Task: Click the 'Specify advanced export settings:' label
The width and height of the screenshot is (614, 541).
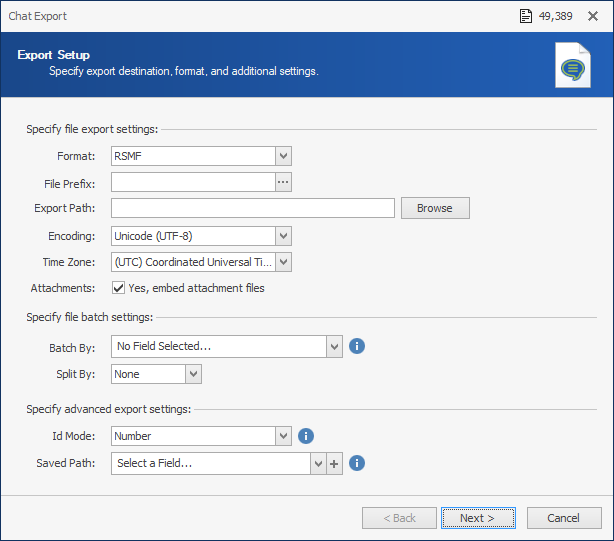Action: [x=108, y=409]
